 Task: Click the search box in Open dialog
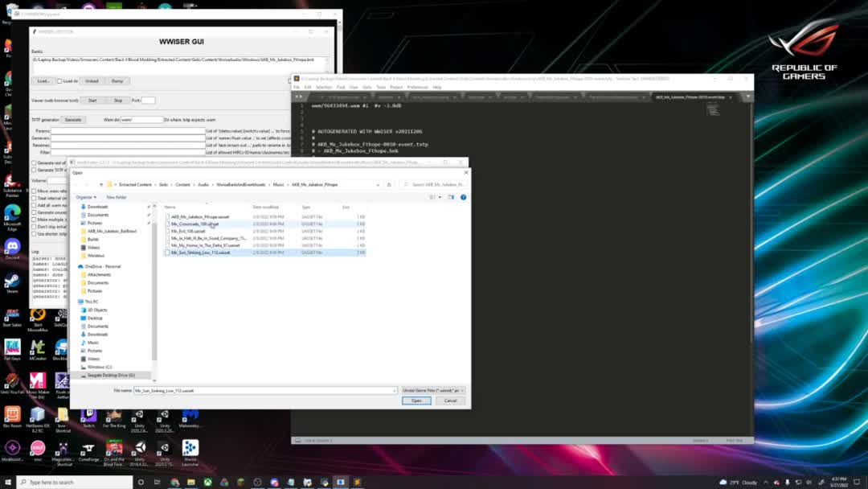(x=433, y=184)
